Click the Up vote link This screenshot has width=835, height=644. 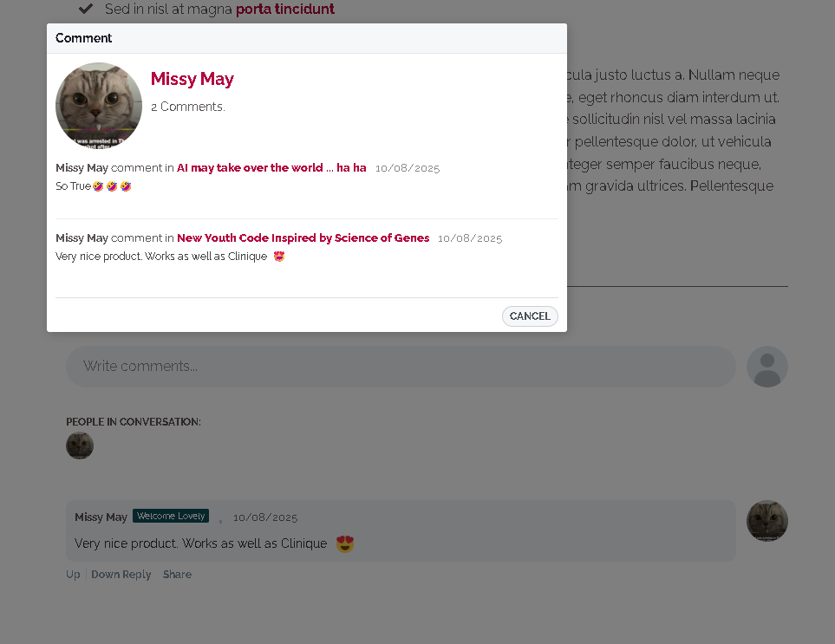[73, 575]
